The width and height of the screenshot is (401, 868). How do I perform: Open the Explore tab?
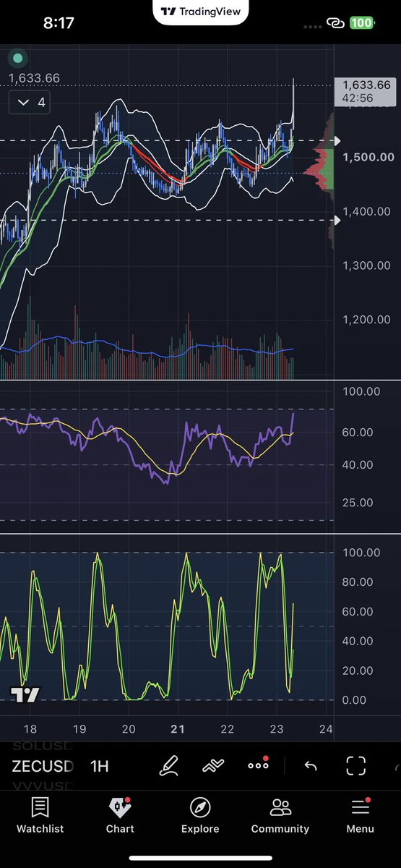pyautogui.click(x=200, y=815)
